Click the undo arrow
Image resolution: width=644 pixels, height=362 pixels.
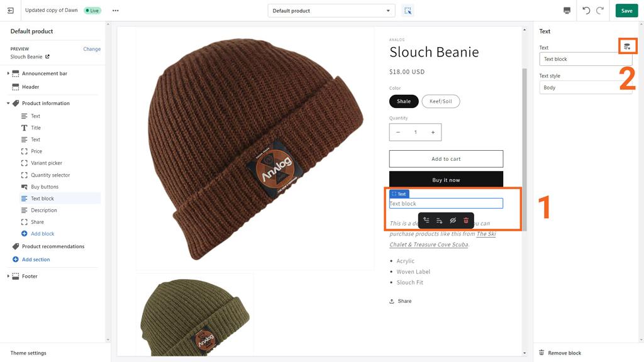(587, 11)
